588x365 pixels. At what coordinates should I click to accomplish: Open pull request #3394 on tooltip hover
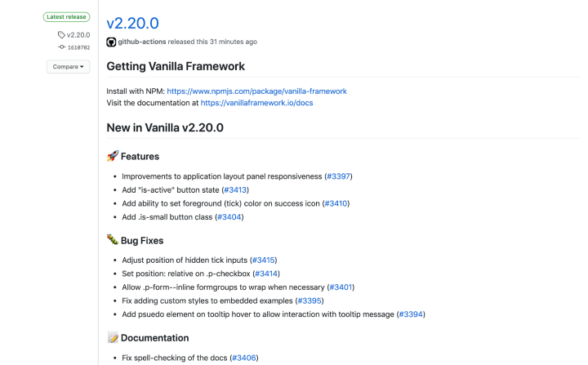coord(411,314)
